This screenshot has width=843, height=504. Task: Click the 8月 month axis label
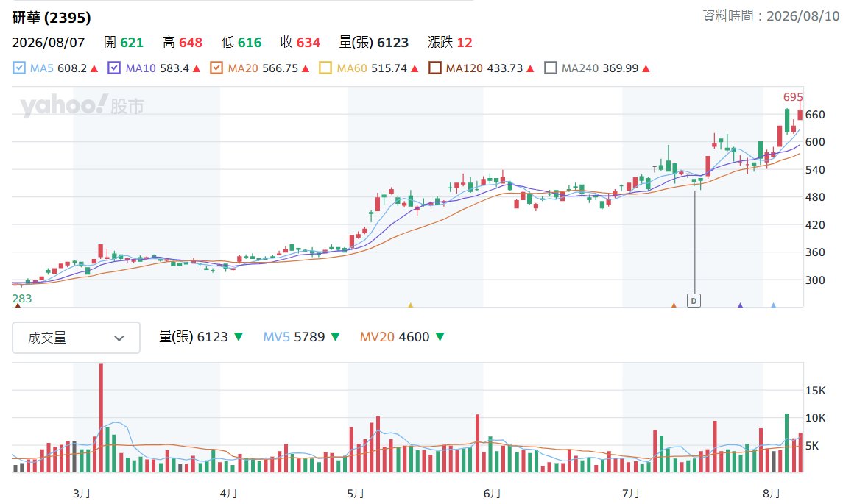click(x=772, y=493)
